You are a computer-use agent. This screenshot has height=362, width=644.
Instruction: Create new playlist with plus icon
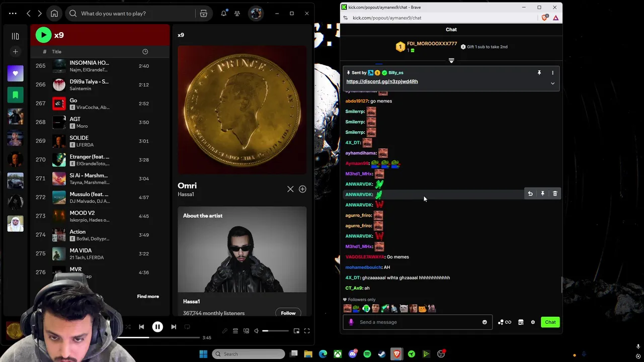15,52
